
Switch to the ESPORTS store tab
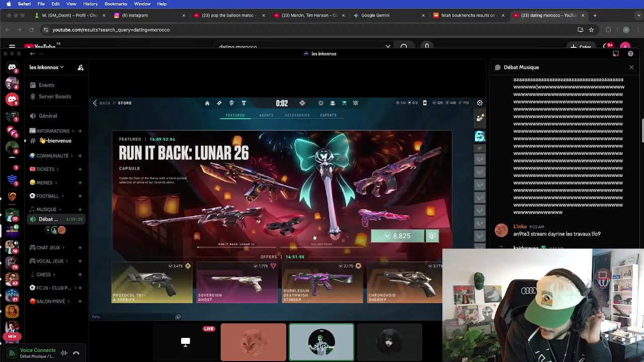329,115
